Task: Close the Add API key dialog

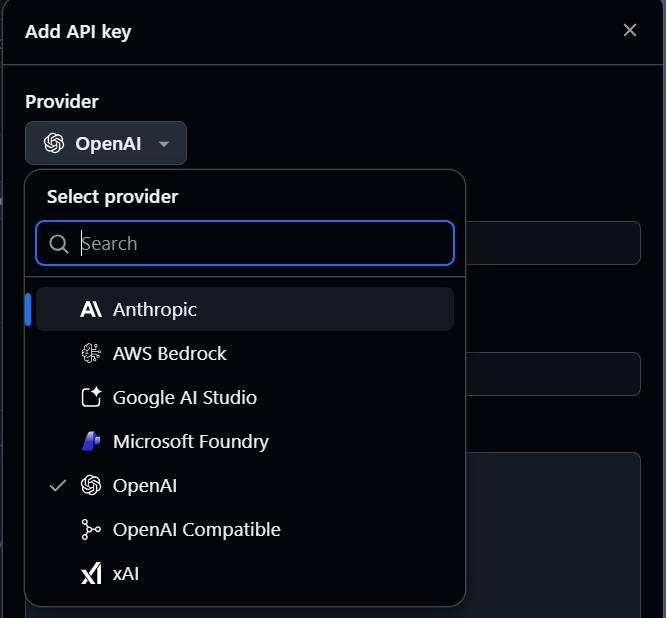Action: coord(629,30)
